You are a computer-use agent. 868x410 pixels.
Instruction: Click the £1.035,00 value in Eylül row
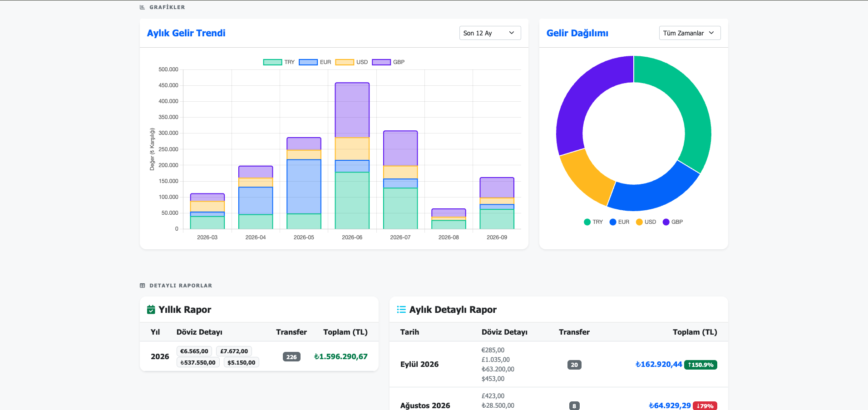(x=496, y=360)
